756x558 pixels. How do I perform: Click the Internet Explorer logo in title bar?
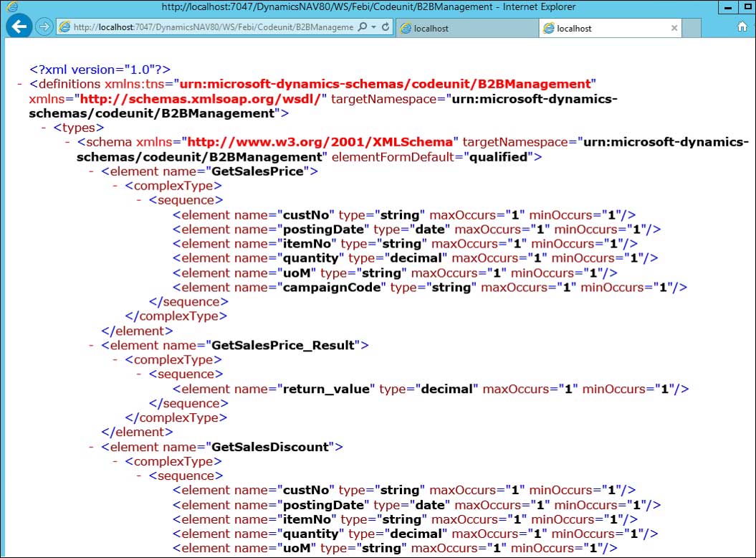pos(11,6)
